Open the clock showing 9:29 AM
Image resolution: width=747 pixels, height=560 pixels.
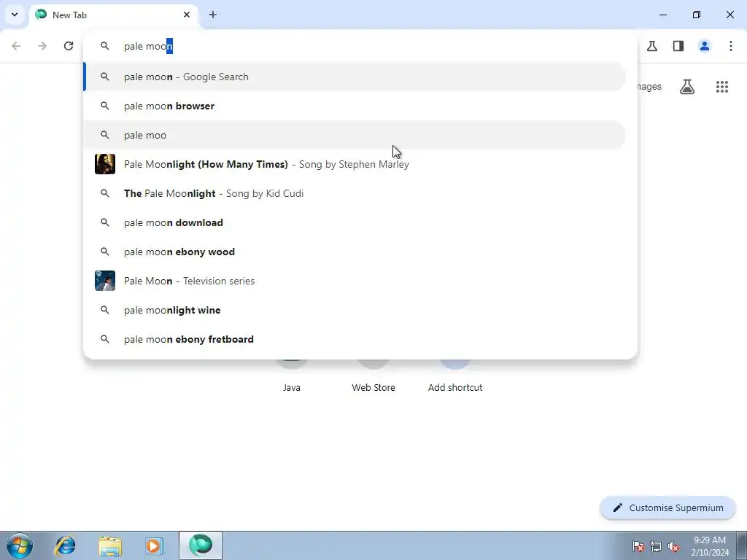click(710, 546)
